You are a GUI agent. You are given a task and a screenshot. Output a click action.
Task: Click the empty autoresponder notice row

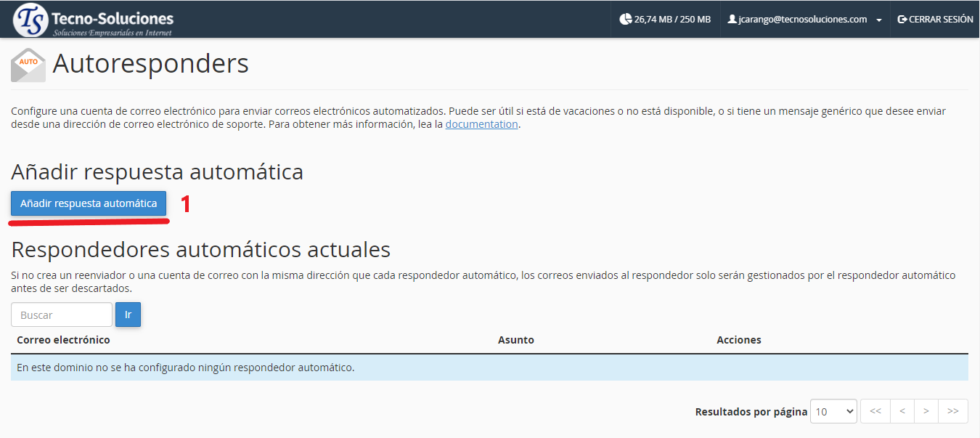489,368
